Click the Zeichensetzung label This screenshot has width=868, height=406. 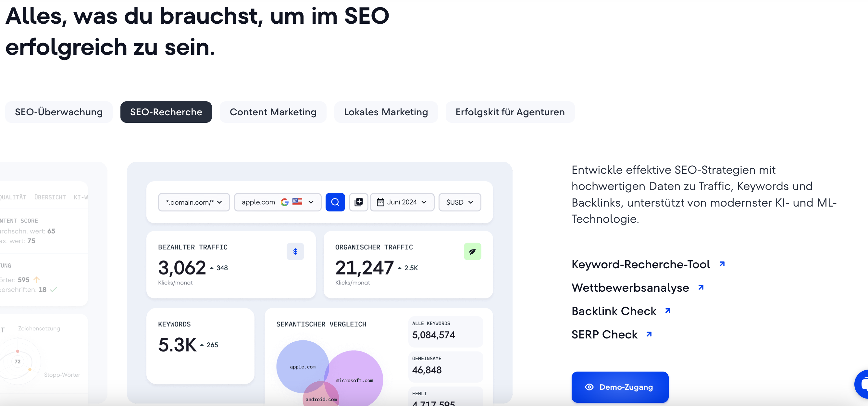pos(39,328)
